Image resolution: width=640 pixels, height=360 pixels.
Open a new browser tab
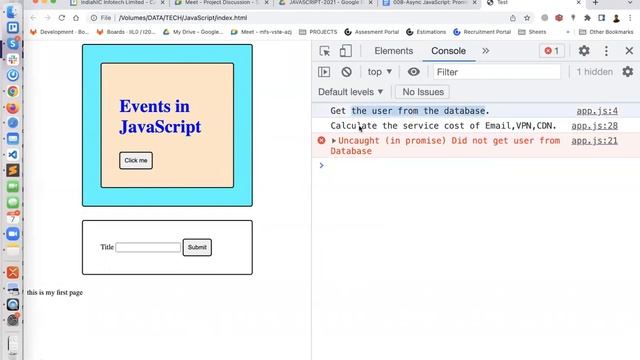click(x=596, y=3)
